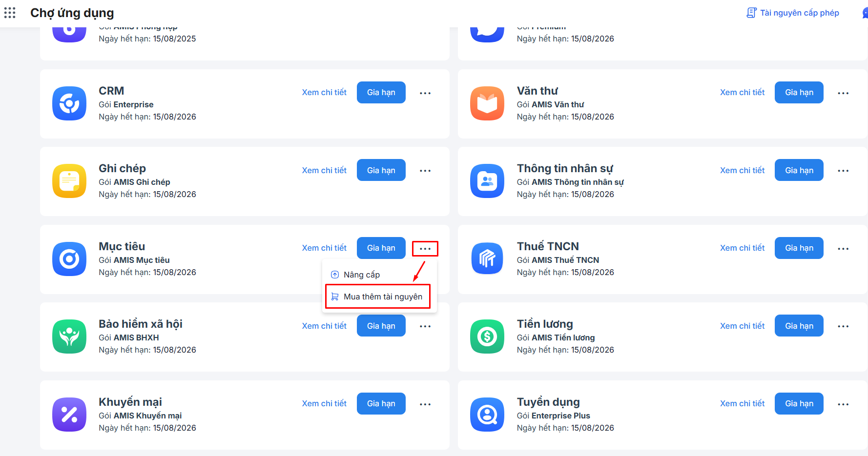Open Xem chi tiết for Văn thư
This screenshot has width=868, height=456.
click(x=742, y=92)
